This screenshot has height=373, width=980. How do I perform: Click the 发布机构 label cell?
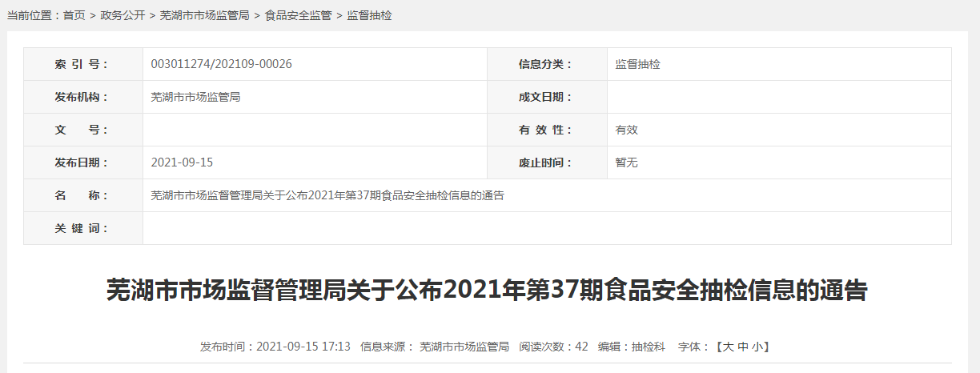[83, 97]
